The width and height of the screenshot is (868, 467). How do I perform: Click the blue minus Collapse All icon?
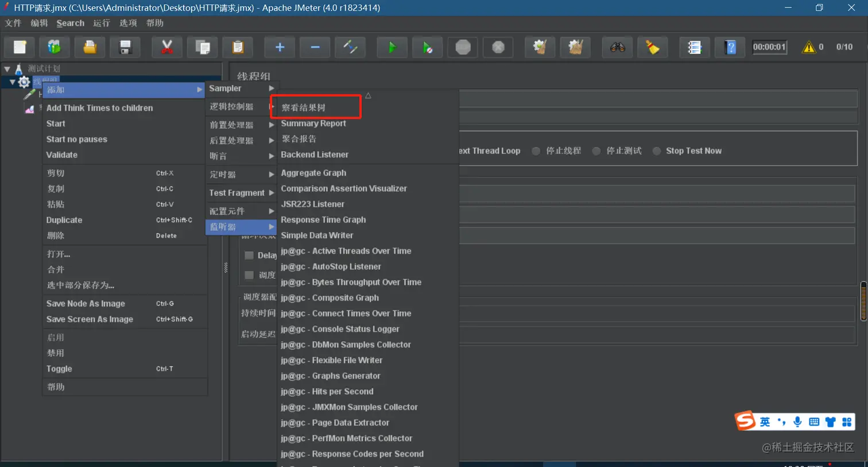tap(315, 47)
